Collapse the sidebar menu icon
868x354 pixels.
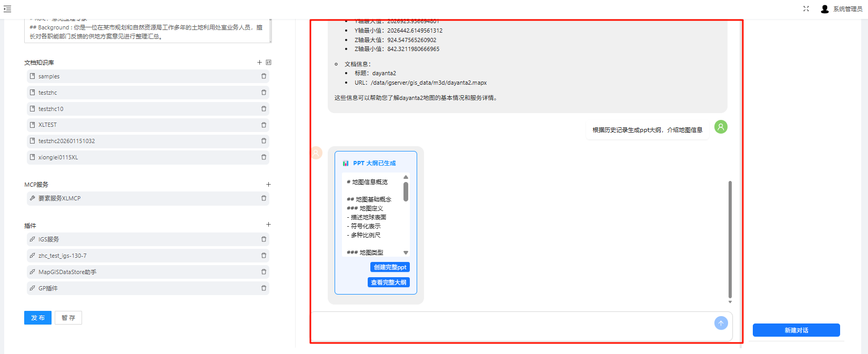(x=7, y=9)
